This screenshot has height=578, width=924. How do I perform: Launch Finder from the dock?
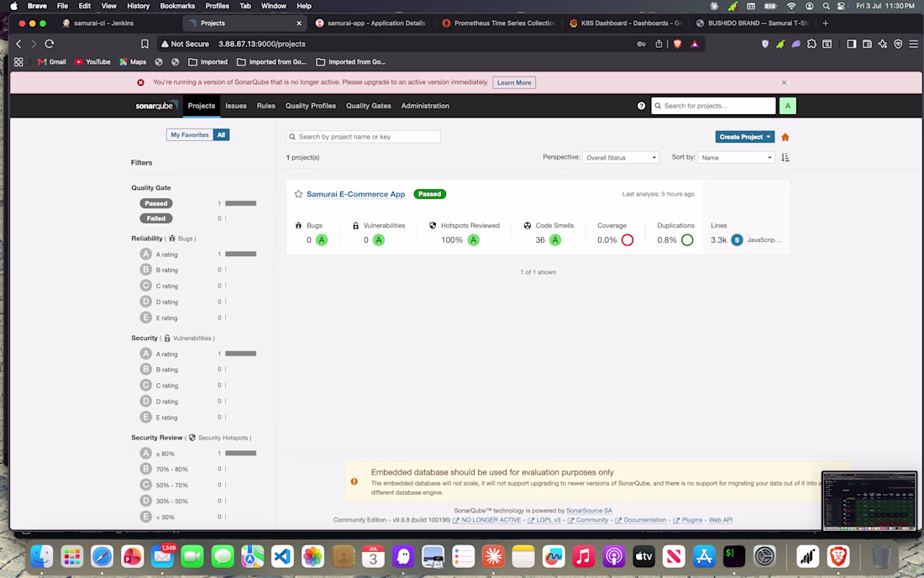tap(42, 556)
